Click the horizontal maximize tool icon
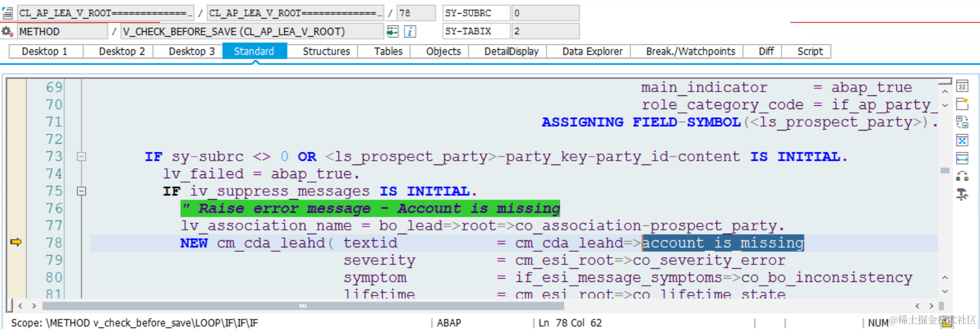The height and width of the screenshot is (329, 980). tap(962, 158)
